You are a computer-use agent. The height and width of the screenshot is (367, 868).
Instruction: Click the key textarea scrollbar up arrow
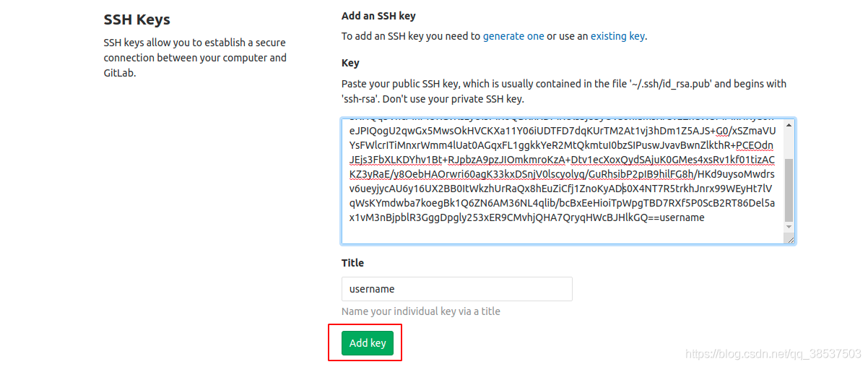pos(789,126)
